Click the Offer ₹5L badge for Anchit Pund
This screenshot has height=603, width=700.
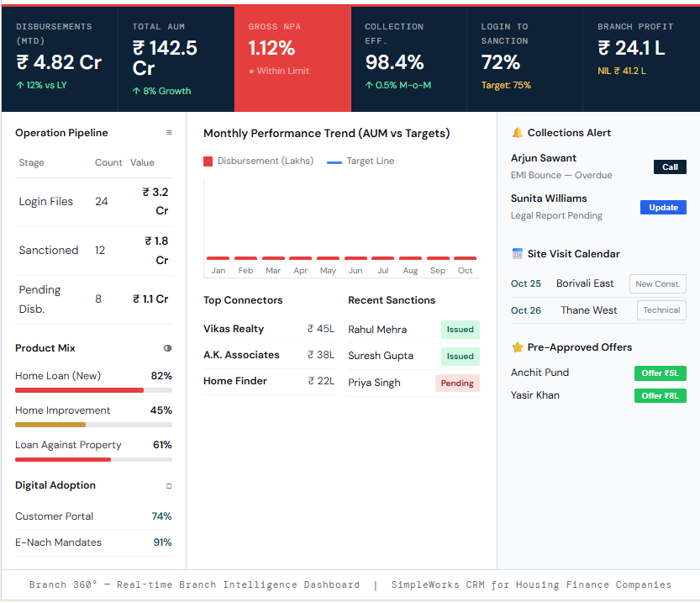659,373
